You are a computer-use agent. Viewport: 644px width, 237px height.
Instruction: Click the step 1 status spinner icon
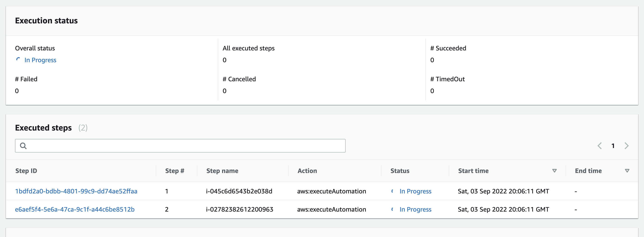[392, 191]
